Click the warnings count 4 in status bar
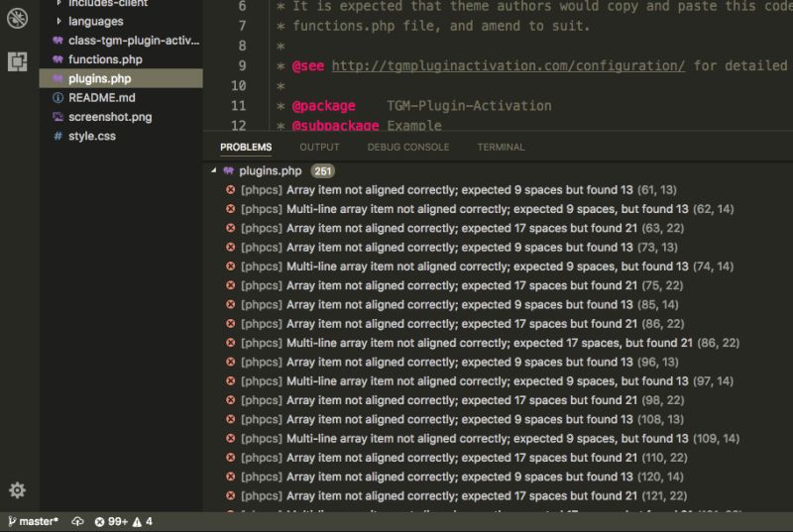The image size is (793, 532). pyautogui.click(x=143, y=521)
